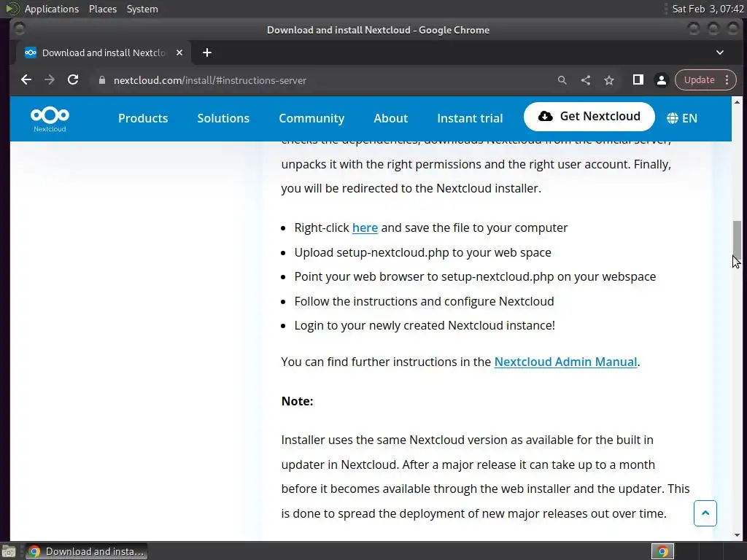Open the EN language selector
747x560 pixels.
click(x=682, y=118)
